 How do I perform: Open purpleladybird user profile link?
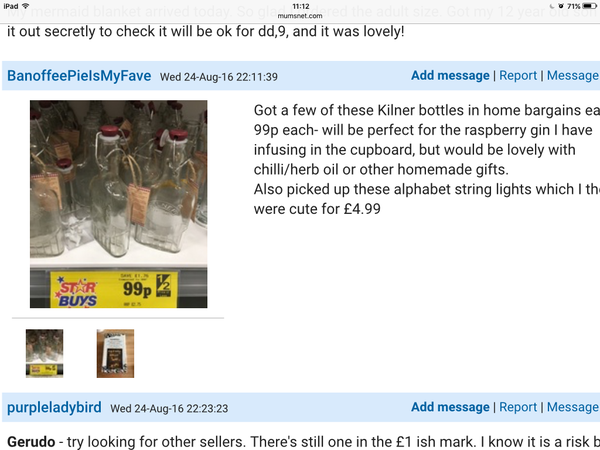tap(54, 408)
